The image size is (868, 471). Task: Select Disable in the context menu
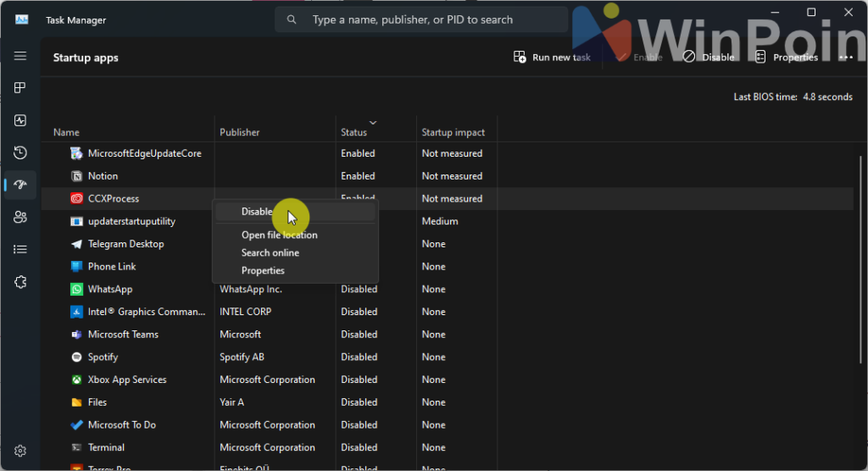(257, 212)
